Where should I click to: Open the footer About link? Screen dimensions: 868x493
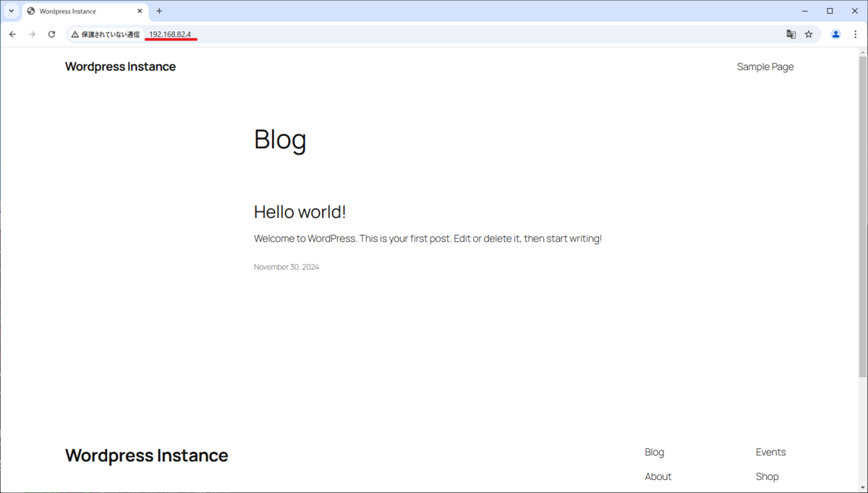(658, 476)
